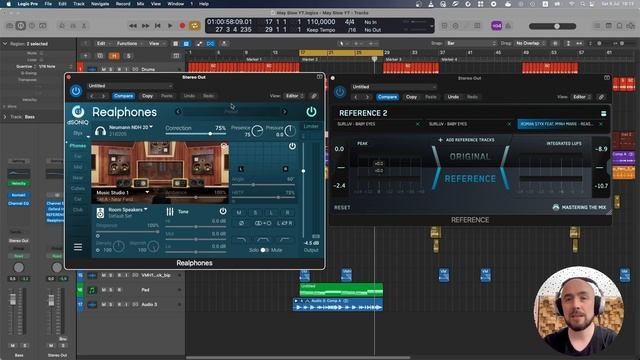Viewport: 640px width, 360px height.
Task: Open the Neumann NDH 20 headphone dropdown
Action: (131, 127)
